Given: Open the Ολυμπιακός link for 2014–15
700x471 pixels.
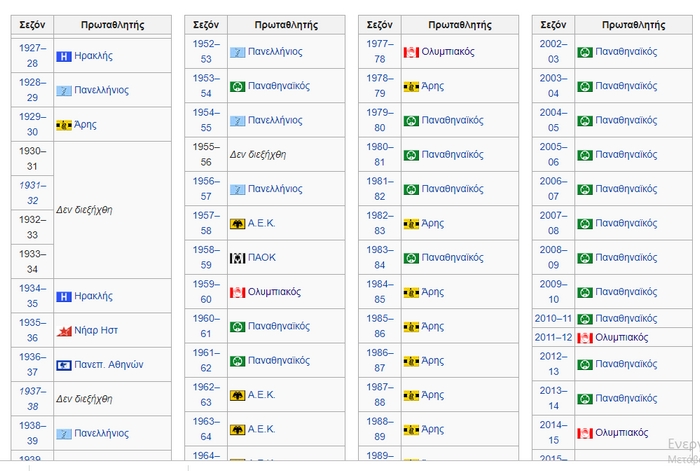Looking at the screenshot, I should 621,433.
